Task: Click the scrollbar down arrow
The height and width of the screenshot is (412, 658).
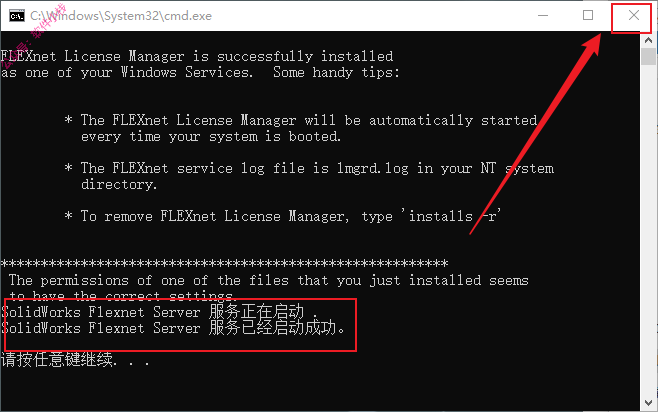Action: tap(648, 403)
